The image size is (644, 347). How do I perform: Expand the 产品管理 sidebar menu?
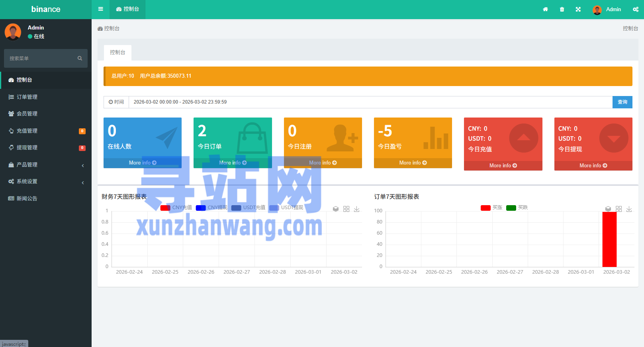pos(46,165)
